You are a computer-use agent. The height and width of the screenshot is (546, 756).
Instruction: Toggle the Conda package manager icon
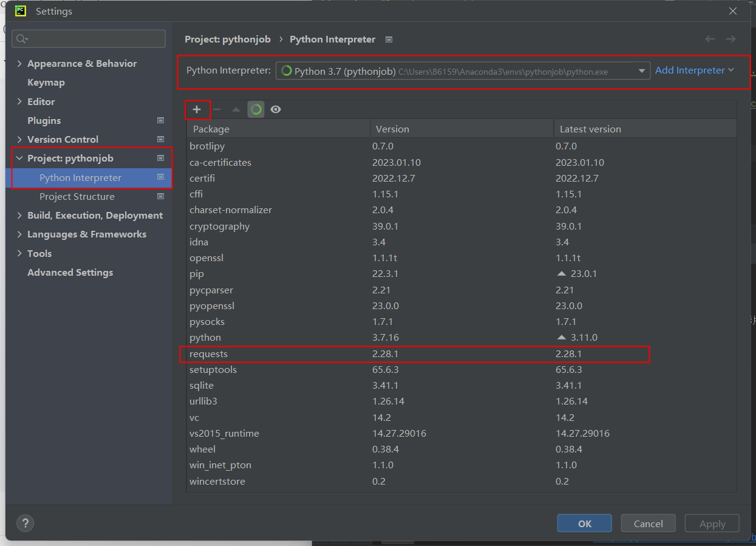256,109
